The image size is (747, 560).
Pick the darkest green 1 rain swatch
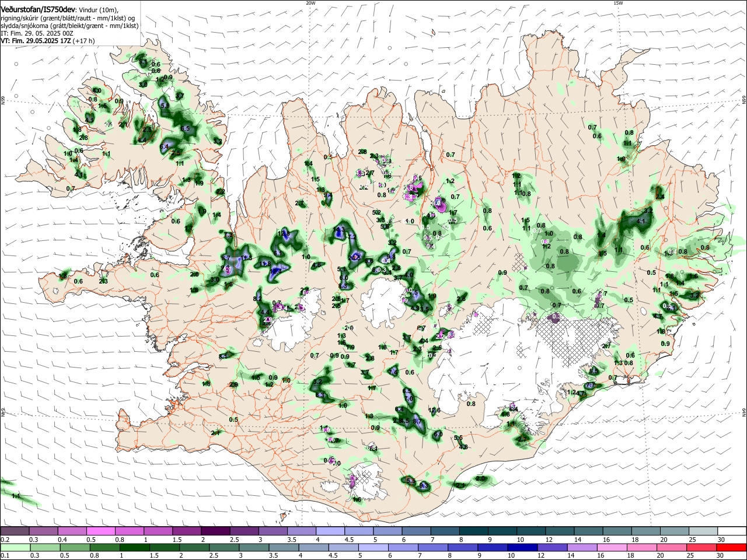pyautogui.click(x=135, y=547)
